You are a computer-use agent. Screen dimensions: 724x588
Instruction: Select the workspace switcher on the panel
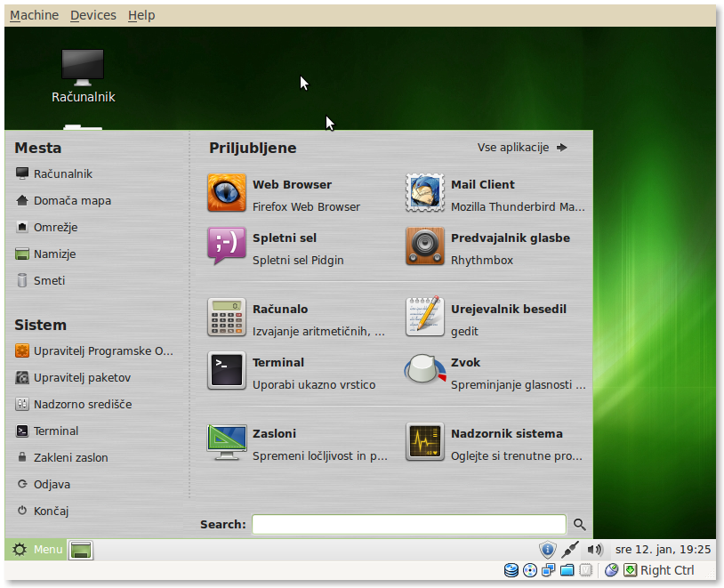tap(80, 550)
